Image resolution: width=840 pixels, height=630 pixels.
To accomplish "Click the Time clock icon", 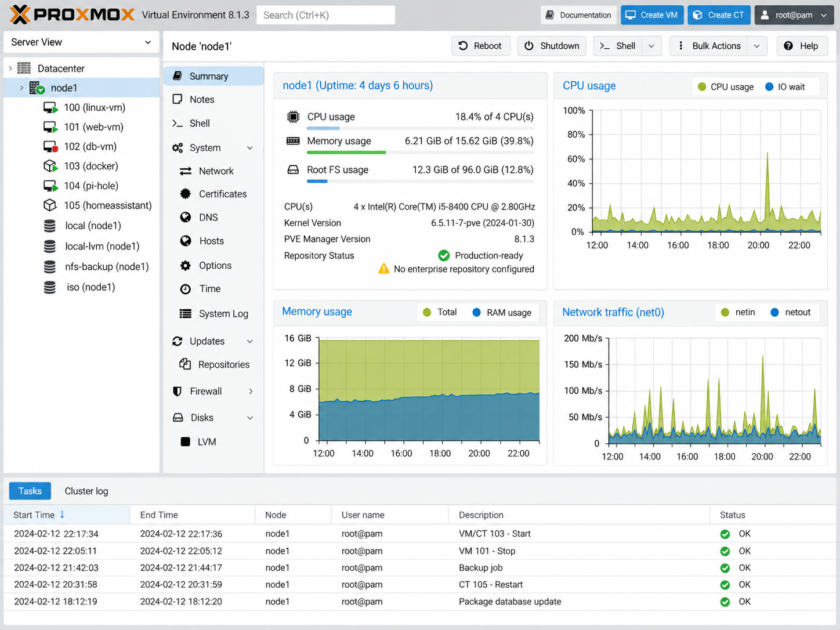I will (x=186, y=289).
